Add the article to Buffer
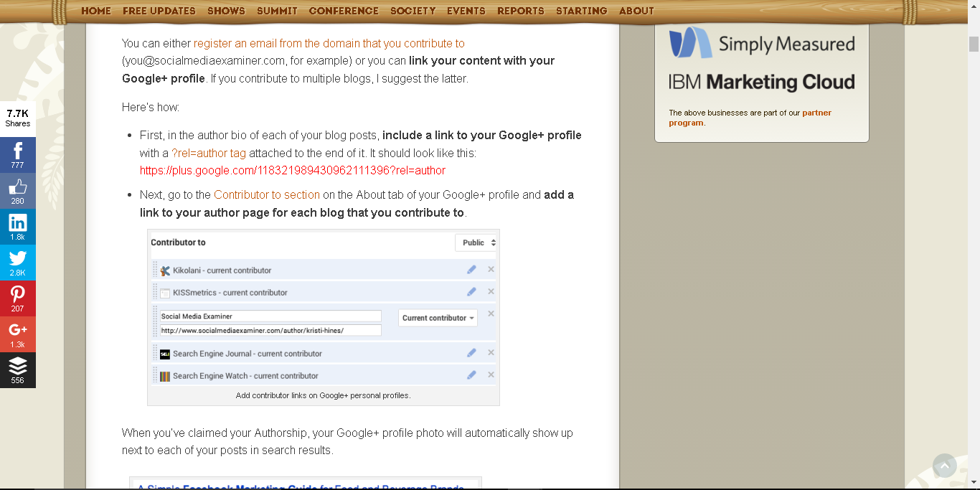This screenshot has height=490, width=980. point(18,370)
